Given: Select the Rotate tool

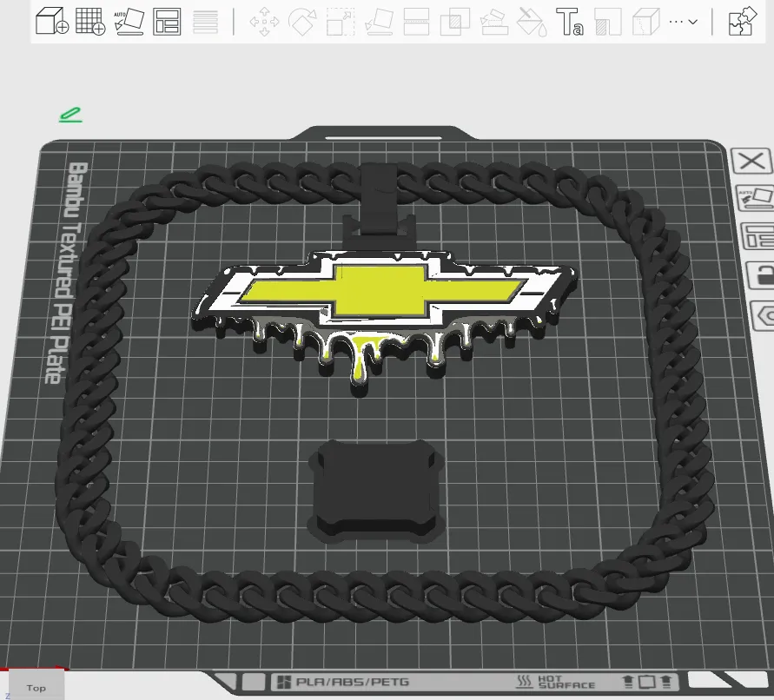Looking at the screenshot, I should [302, 22].
